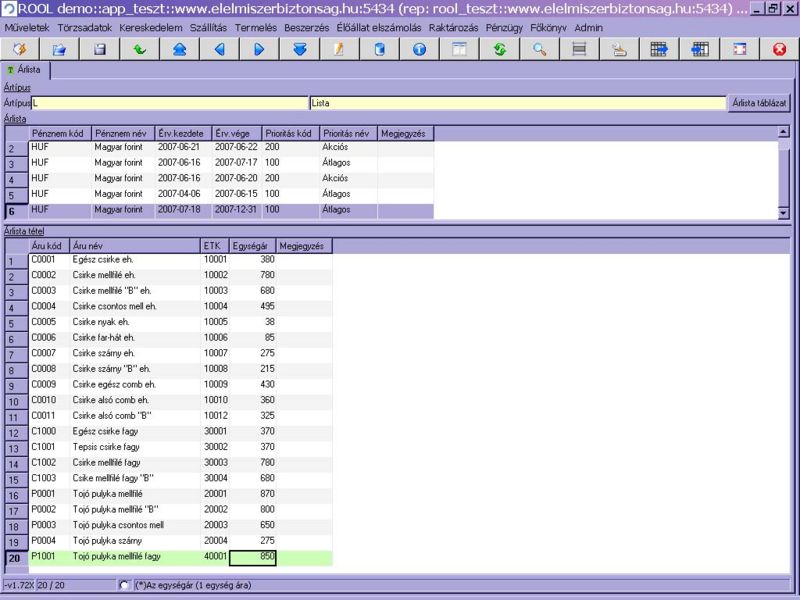Viewport: 800px width, 600px height.
Task: Select the Egységár cell with value 850
Action: point(252,558)
